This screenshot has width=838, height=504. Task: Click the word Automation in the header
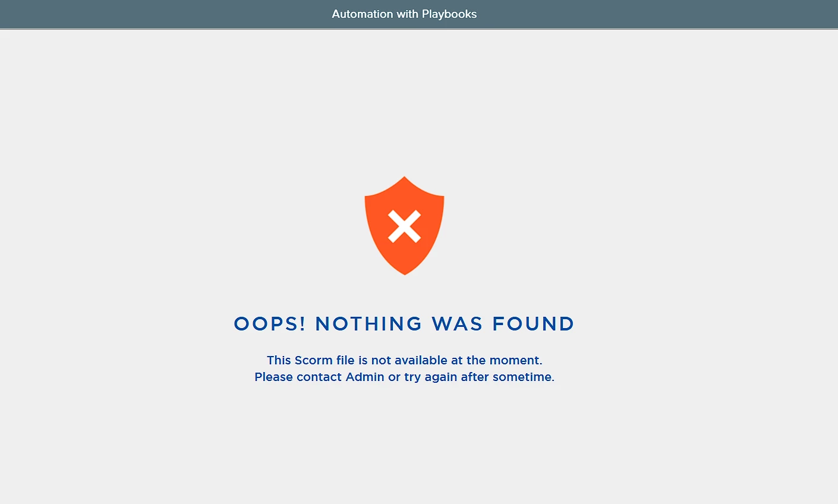(363, 14)
